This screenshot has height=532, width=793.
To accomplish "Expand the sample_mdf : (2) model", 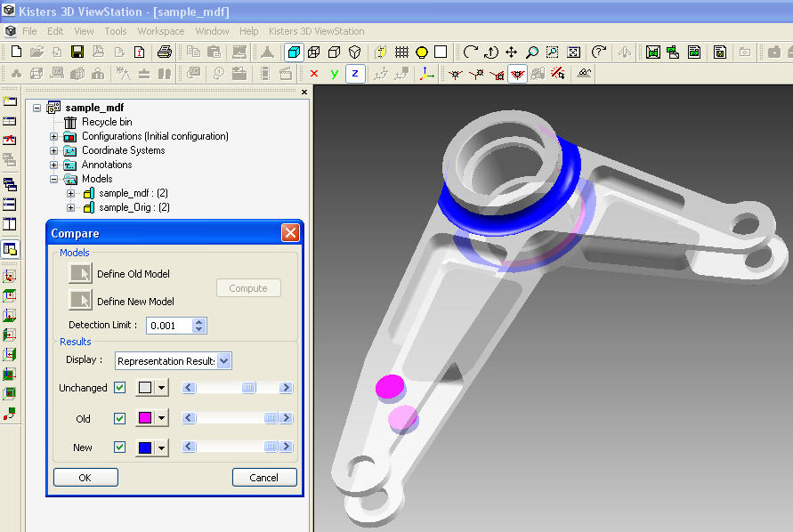I will (71, 193).
